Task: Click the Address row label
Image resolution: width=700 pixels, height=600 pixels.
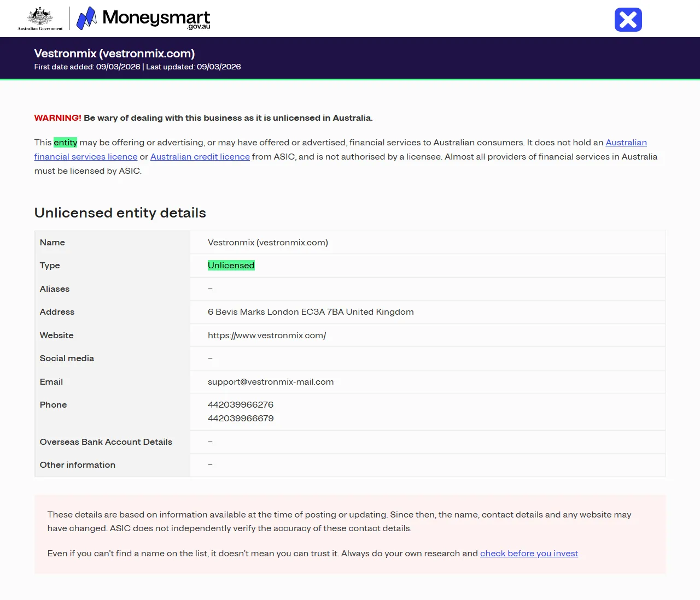Action: pyautogui.click(x=57, y=312)
